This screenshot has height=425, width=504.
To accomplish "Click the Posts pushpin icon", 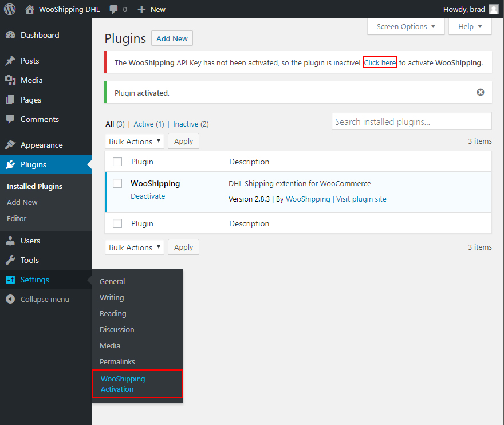I will coord(10,61).
